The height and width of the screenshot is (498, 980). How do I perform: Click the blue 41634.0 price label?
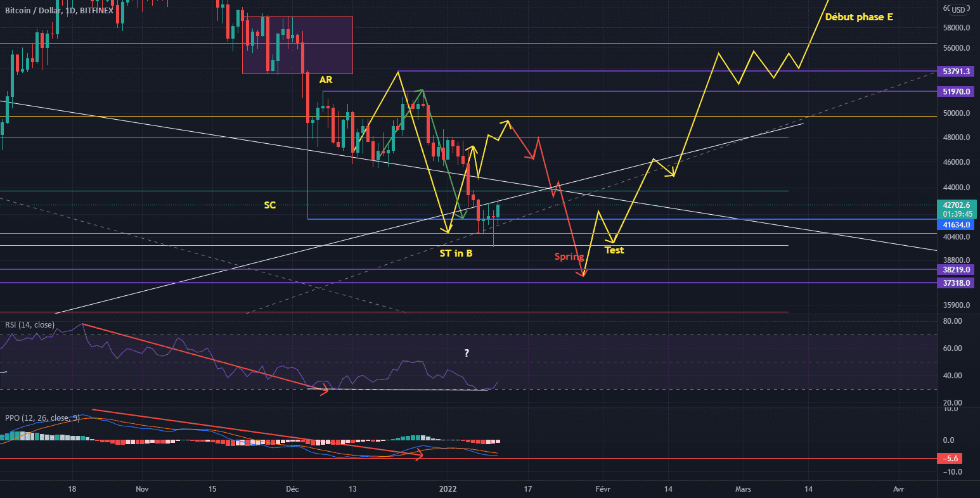956,225
